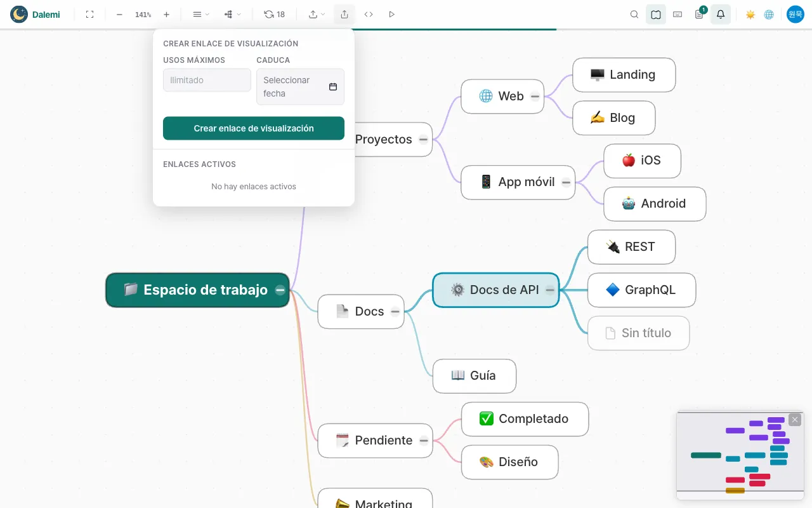
Task: Click Crear enlace de visualización button
Action: tap(254, 128)
